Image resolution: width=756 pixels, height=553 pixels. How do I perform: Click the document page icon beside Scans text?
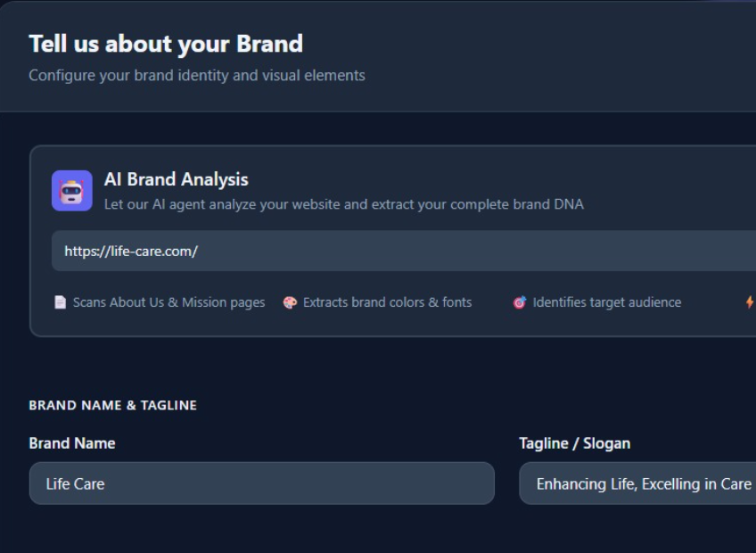click(61, 302)
